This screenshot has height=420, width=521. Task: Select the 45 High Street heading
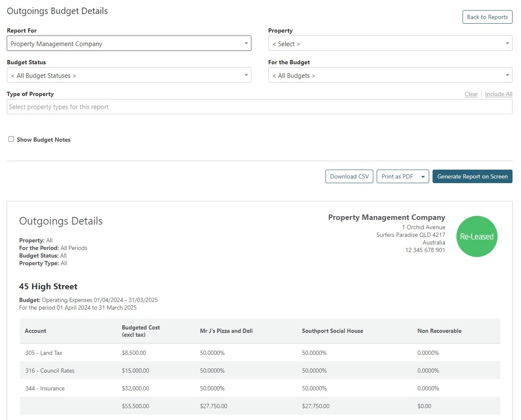click(x=48, y=286)
